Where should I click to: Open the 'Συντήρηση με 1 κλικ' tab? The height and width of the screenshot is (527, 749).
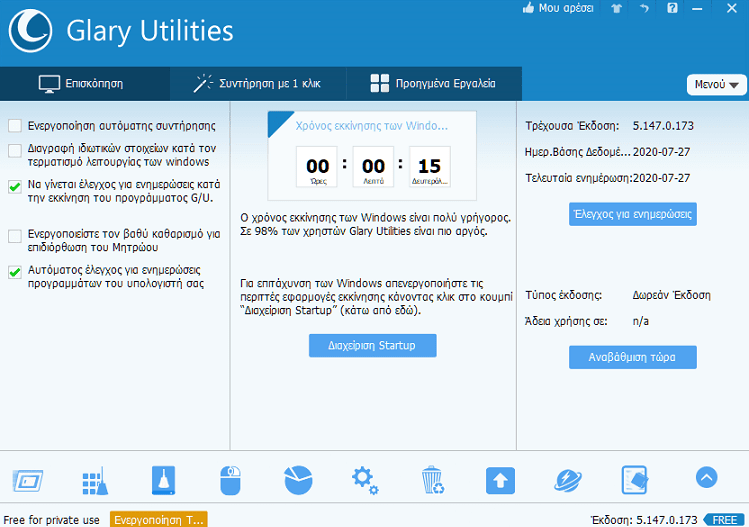tap(258, 84)
